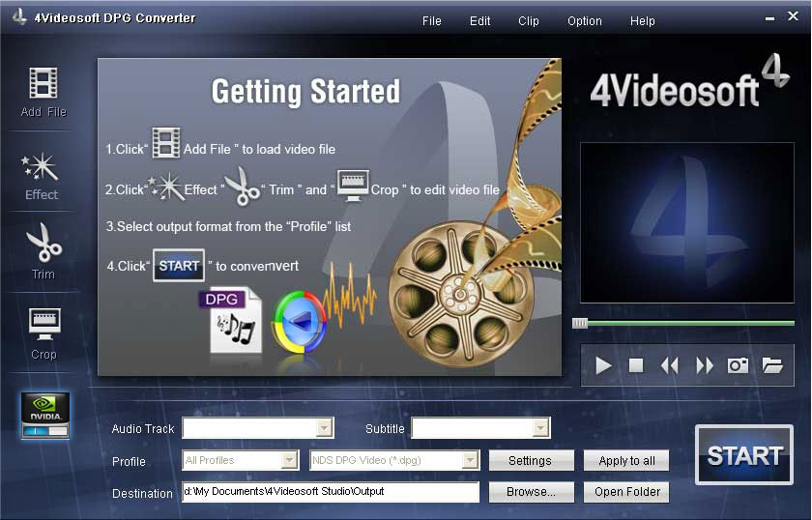Click the large START convert button

click(x=744, y=454)
